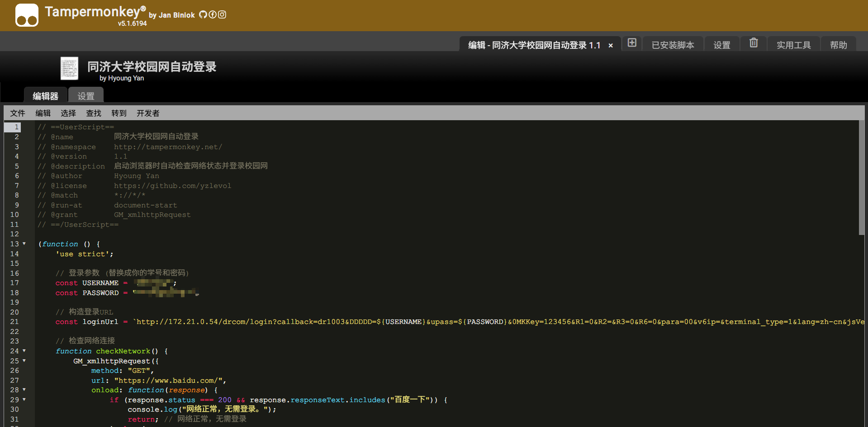Open the 转到 menu
This screenshot has height=427, width=868.
point(119,113)
